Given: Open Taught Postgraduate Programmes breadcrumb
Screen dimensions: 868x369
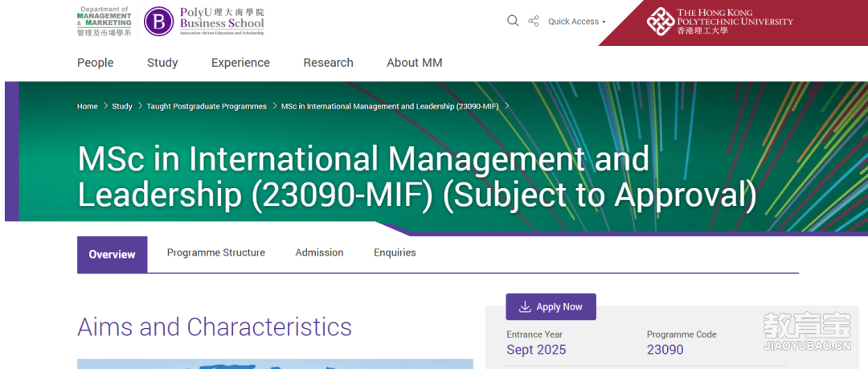Looking at the screenshot, I should [x=207, y=106].
